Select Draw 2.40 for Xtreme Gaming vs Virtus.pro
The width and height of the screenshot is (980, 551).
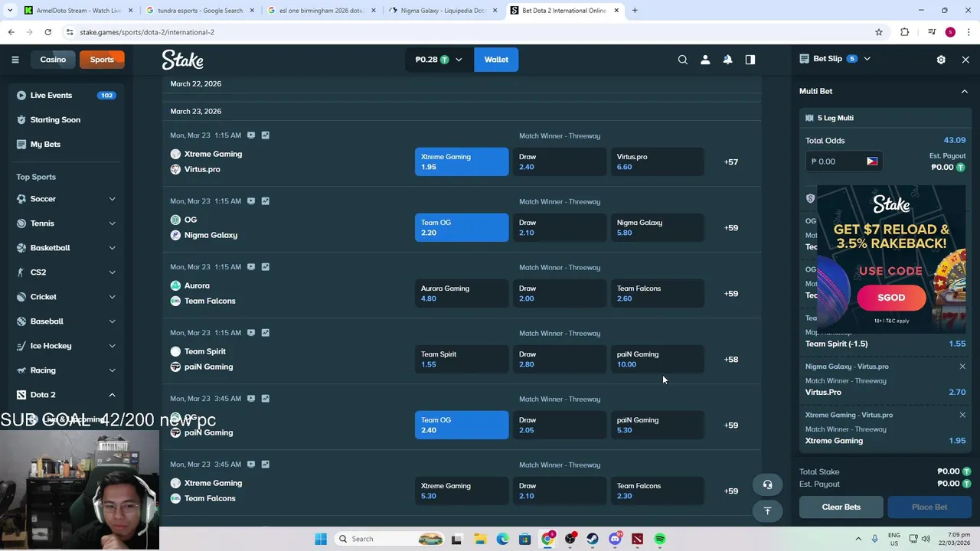click(560, 161)
